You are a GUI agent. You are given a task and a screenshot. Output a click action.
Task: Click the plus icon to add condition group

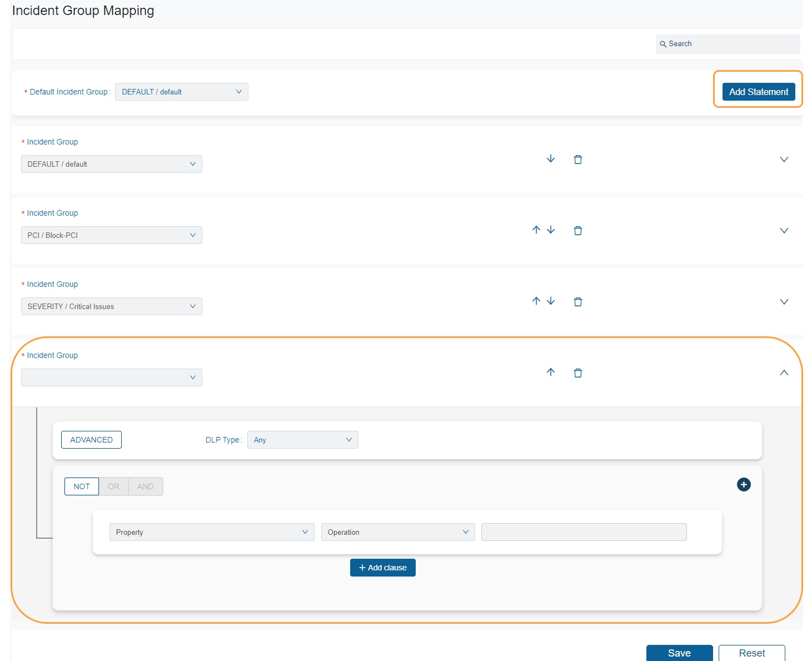(744, 484)
